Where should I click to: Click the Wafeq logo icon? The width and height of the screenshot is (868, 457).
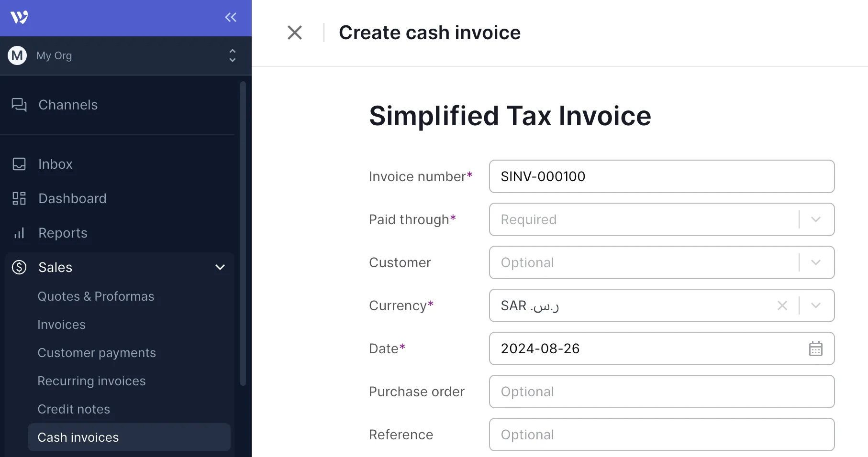[x=19, y=17]
